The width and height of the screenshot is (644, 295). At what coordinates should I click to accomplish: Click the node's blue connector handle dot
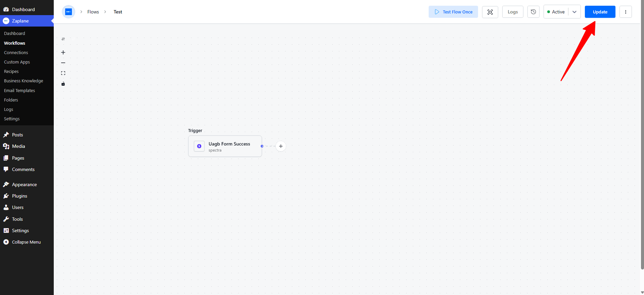point(262,146)
